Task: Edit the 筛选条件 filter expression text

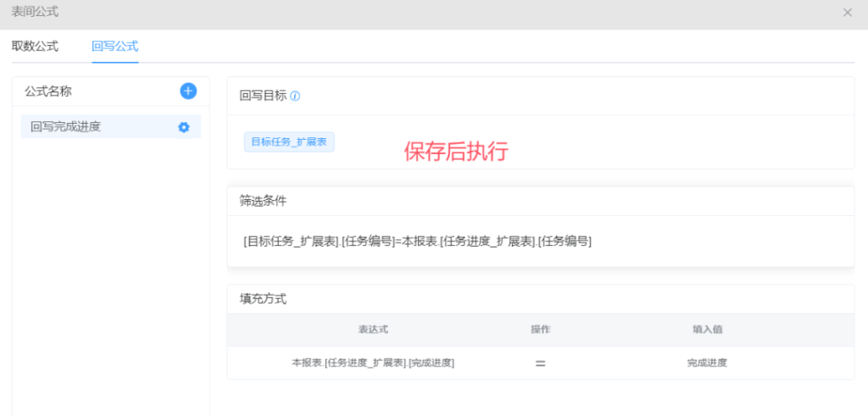Action: (418, 241)
